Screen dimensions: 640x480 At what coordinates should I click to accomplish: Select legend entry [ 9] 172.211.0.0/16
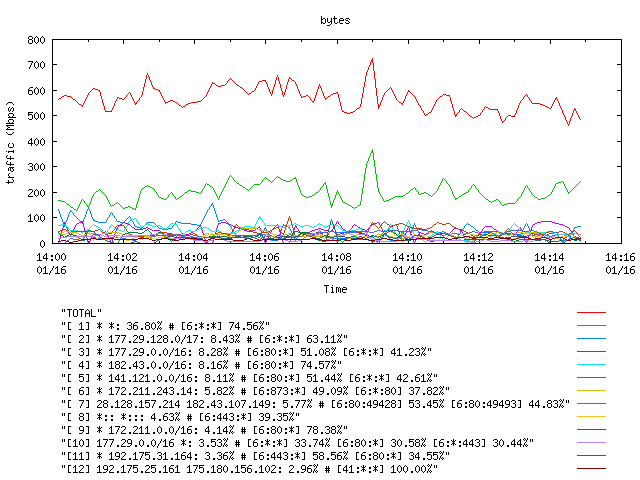click(x=204, y=430)
